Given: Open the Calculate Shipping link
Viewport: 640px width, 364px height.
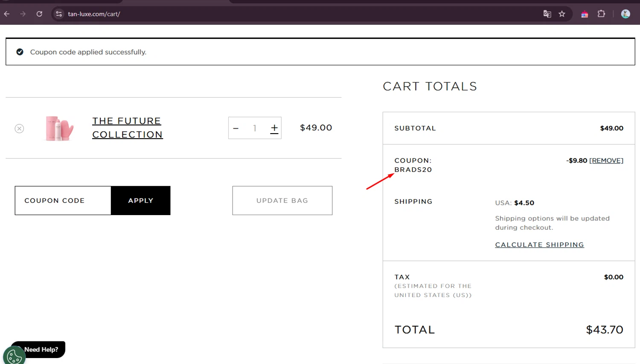Looking at the screenshot, I should tap(539, 245).
